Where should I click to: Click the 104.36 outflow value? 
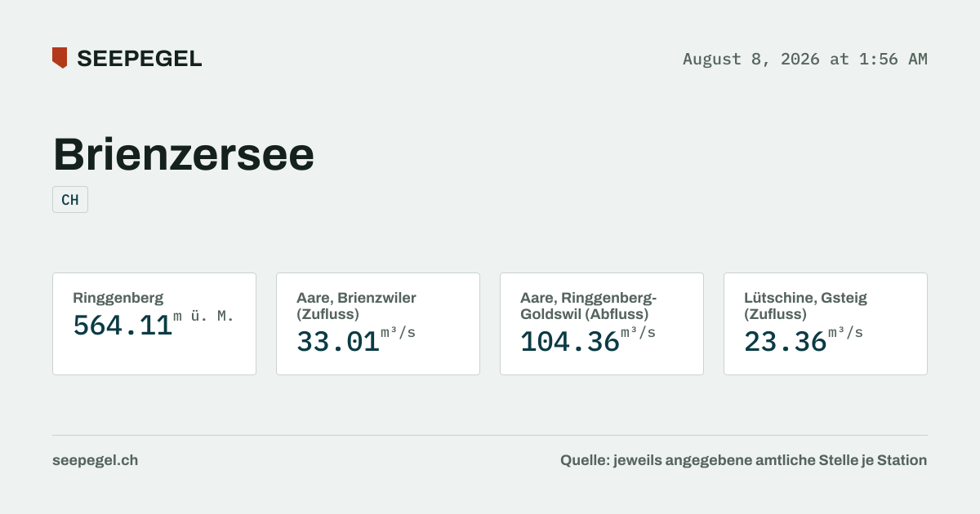570,342
